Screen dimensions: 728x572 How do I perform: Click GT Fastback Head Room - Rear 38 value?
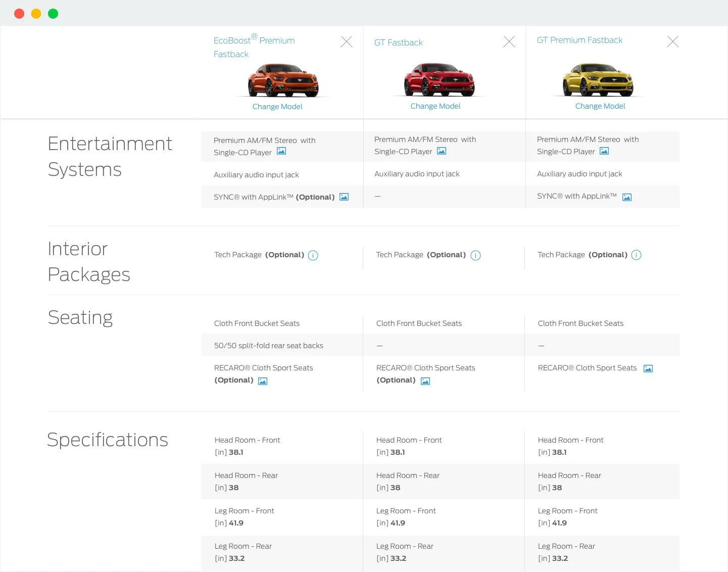coord(395,488)
